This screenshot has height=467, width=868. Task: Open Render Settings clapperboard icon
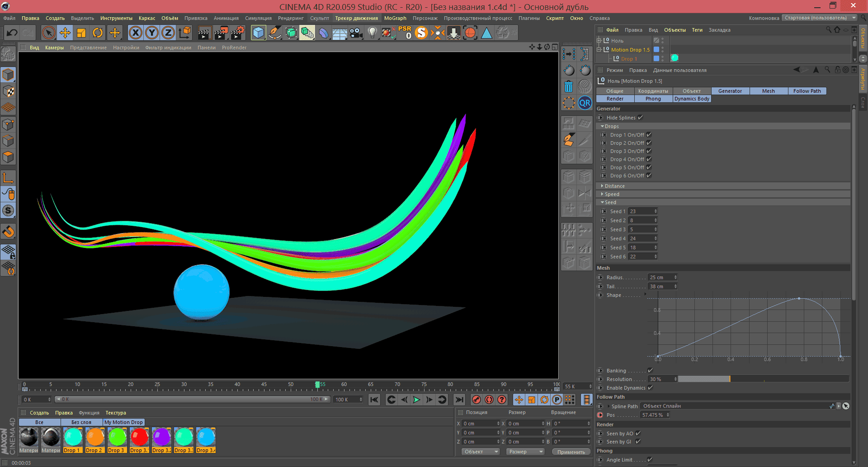(x=238, y=33)
